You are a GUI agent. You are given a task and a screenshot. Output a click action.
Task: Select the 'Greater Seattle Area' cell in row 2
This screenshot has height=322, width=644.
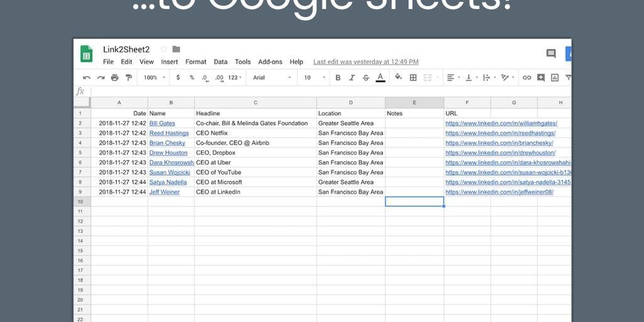(351, 123)
